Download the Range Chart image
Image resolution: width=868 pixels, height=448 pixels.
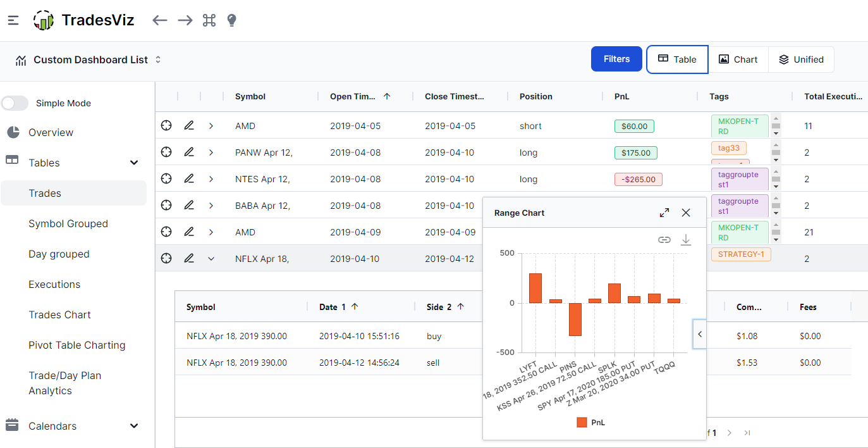[x=686, y=240]
